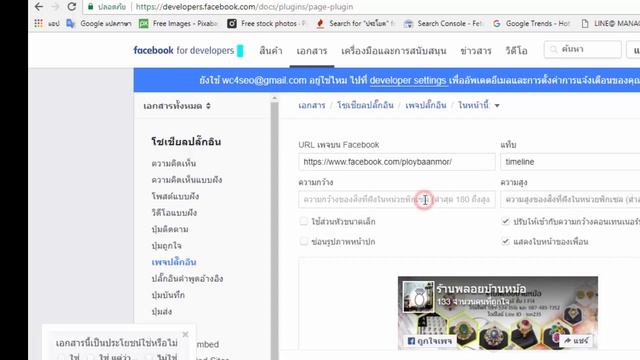
Task: Click the 'โซเชียลปลั๊กอิน' breadcrumb link
Action: [x=365, y=105]
